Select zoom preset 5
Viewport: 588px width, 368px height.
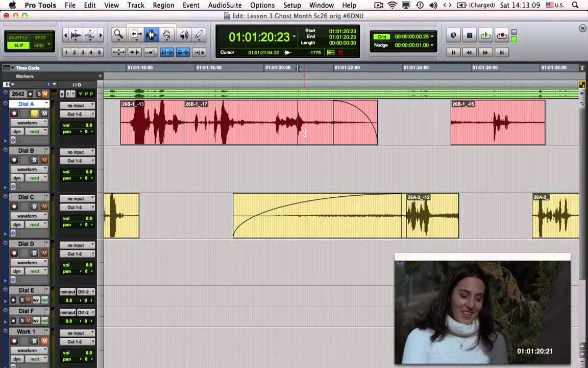(100, 53)
